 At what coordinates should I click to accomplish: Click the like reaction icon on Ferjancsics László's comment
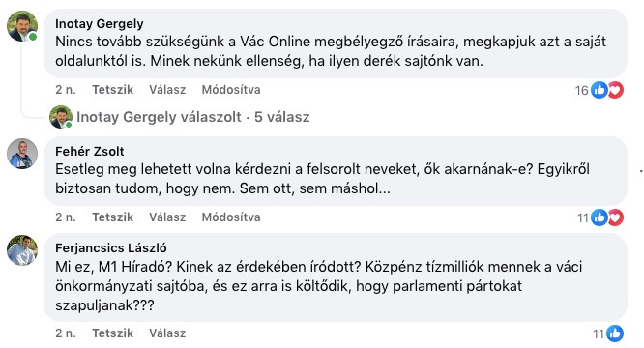615,333
